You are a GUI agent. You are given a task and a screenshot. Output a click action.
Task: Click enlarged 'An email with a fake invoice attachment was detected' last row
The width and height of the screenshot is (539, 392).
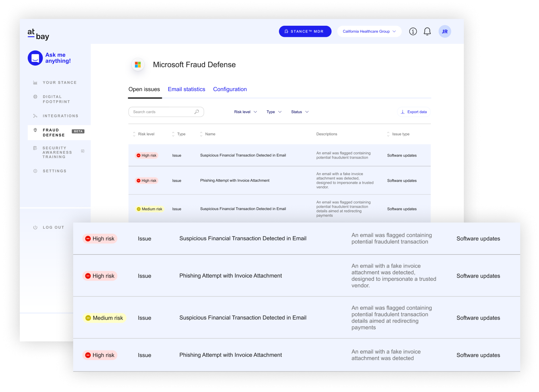(x=386, y=355)
